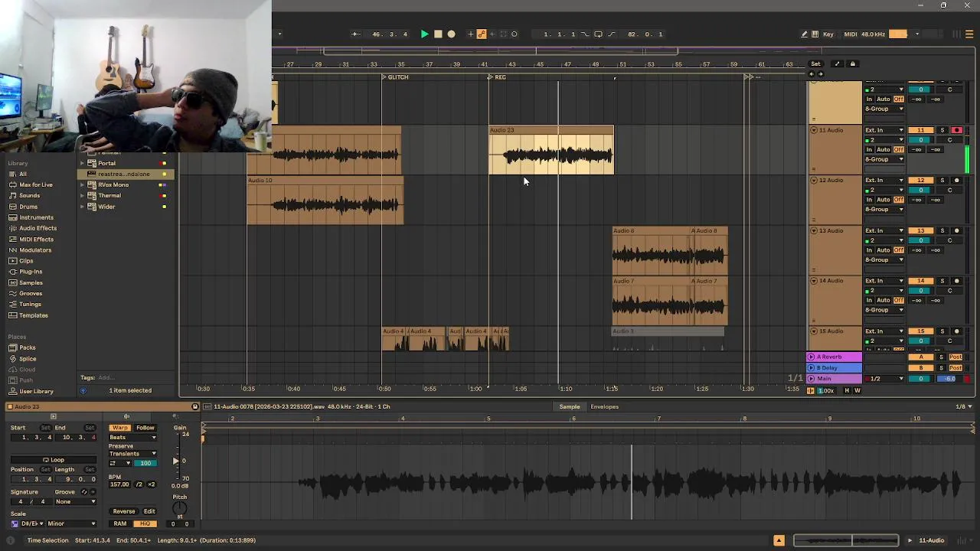
Task: Open Ext. In dropdown on 11 Audio
Action: (x=884, y=130)
